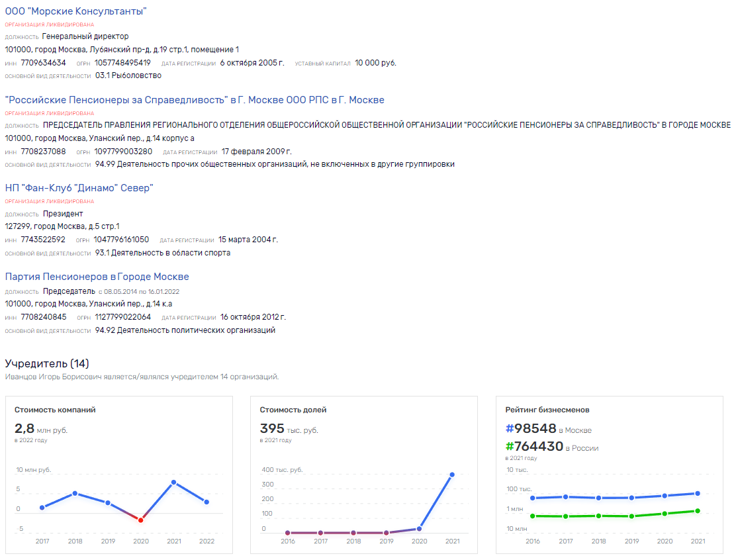Click INN value 7708237088
The image size is (738, 560).
tap(43, 152)
